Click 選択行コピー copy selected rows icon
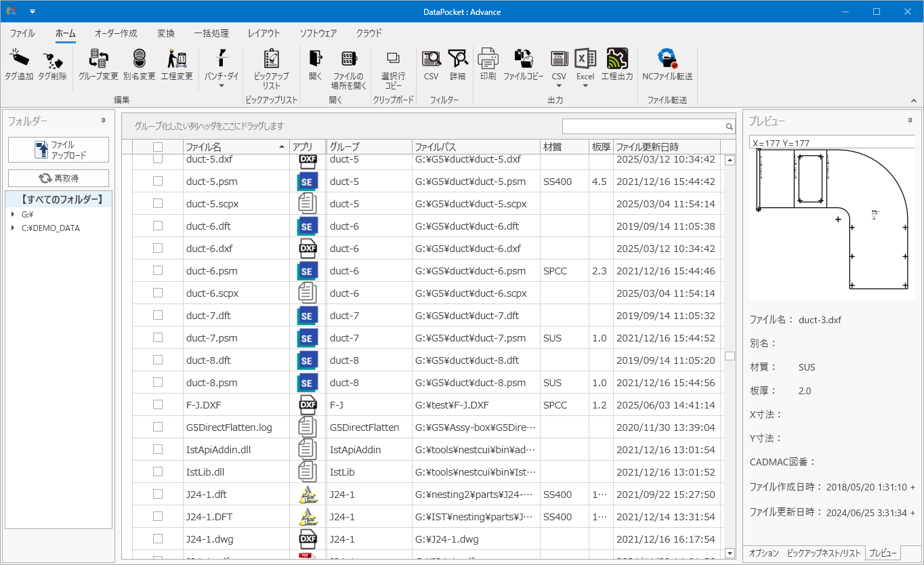924x565 pixels. [x=393, y=59]
